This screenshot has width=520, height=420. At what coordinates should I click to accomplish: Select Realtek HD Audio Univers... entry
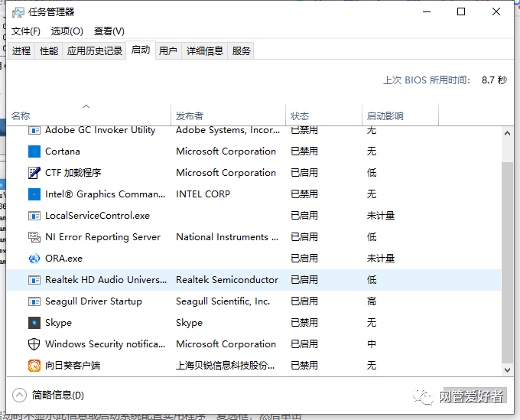tap(106, 280)
